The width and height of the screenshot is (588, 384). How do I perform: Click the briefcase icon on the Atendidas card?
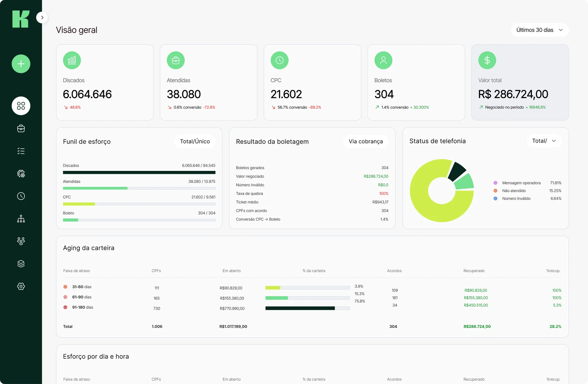(176, 60)
